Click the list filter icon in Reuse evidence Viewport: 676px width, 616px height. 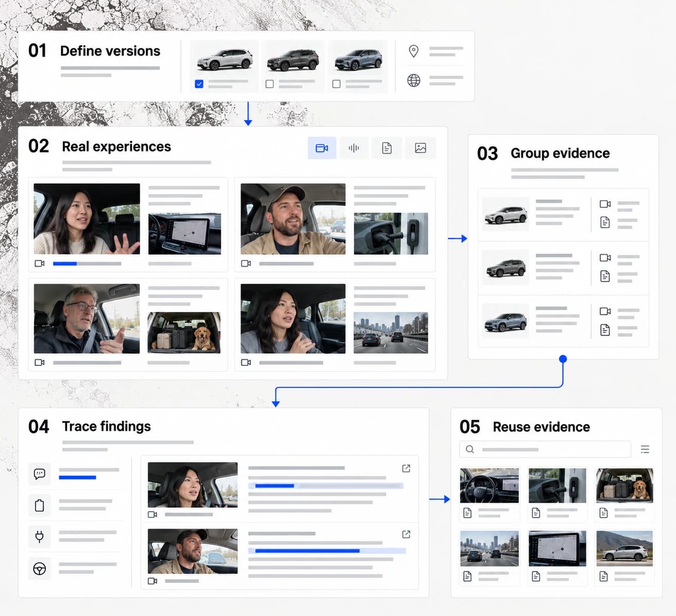click(x=645, y=449)
